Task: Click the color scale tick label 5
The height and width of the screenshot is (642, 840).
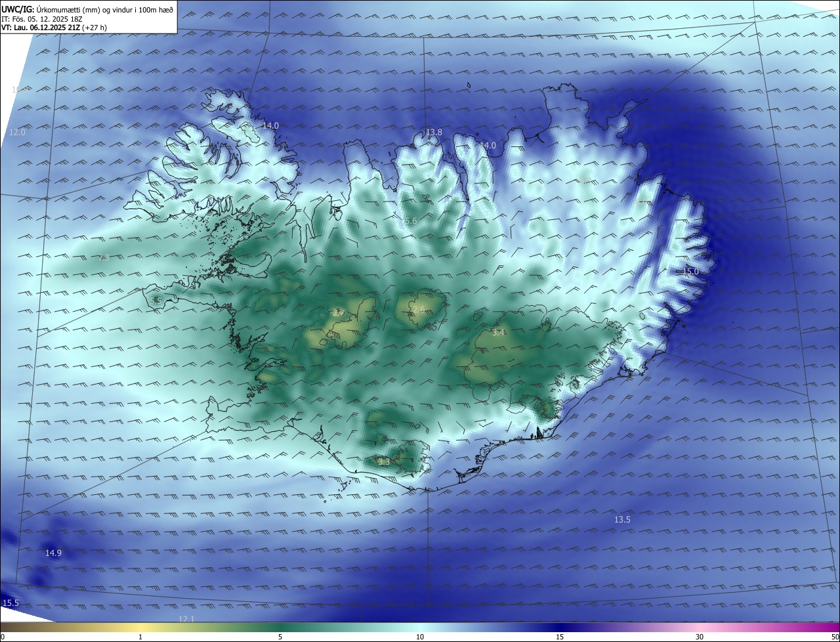Action: click(x=280, y=637)
